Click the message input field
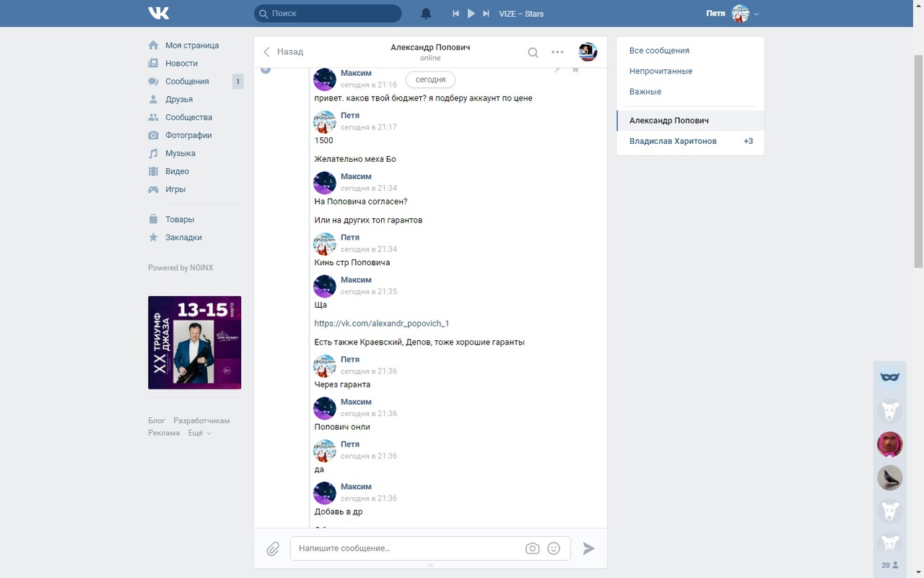The width and height of the screenshot is (924, 578). pos(408,548)
